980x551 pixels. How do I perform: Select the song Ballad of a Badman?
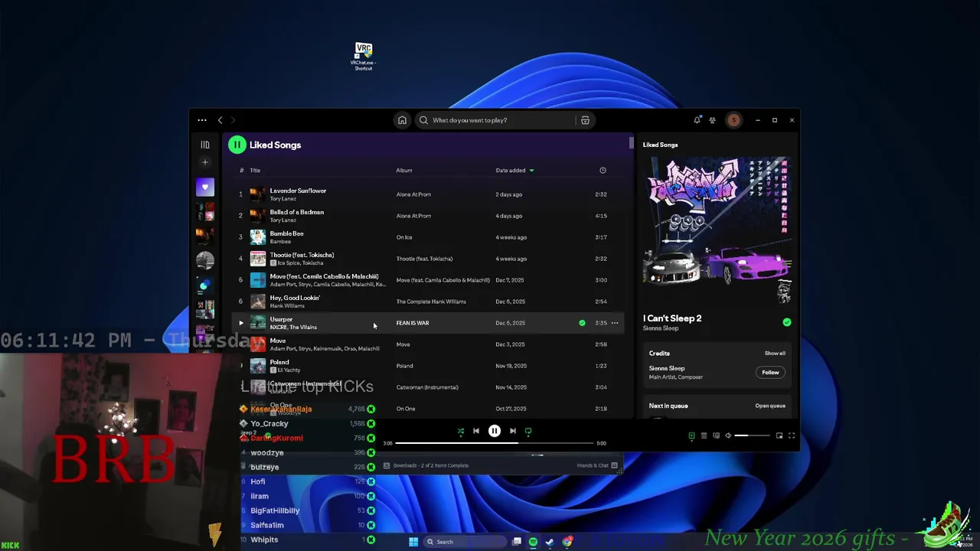tap(296, 212)
